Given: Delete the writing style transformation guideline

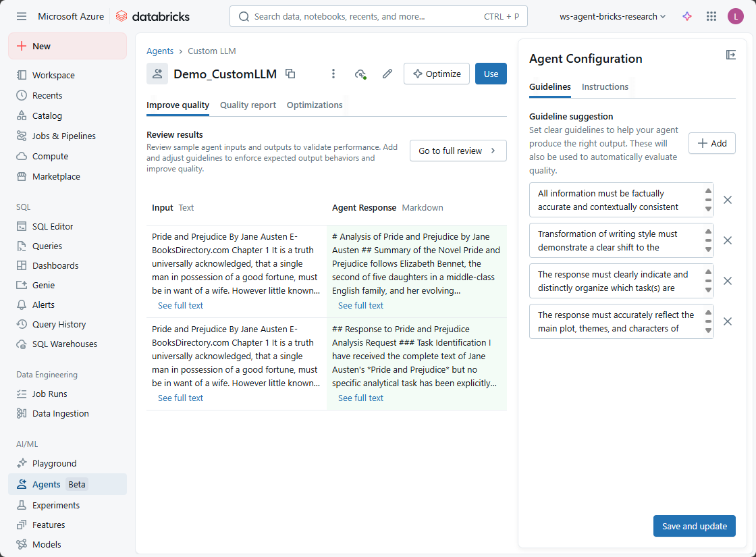Looking at the screenshot, I should point(728,240).
